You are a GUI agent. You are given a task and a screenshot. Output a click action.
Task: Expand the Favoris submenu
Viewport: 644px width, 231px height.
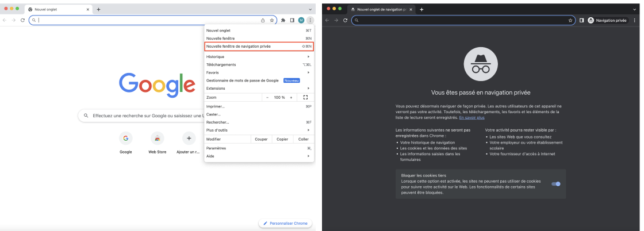(259, 72)
